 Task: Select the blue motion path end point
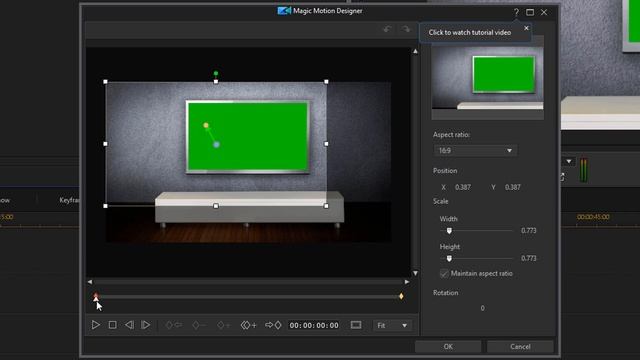[217, 144]
